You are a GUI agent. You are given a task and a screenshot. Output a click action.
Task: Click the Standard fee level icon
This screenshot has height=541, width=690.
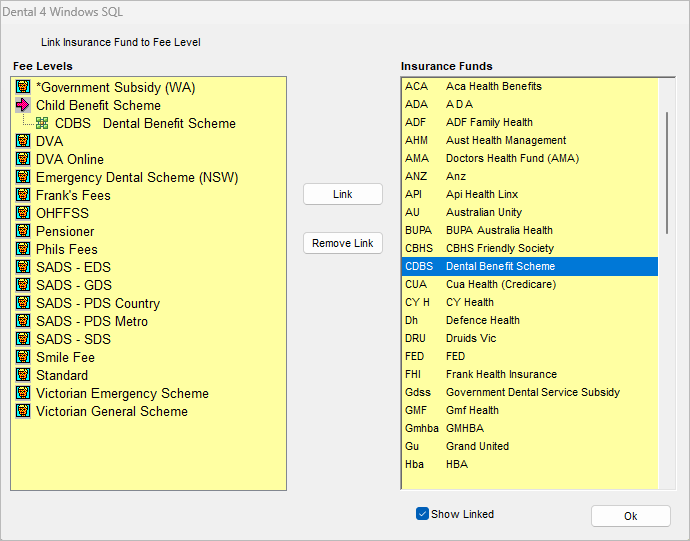(x=23, y=375)
